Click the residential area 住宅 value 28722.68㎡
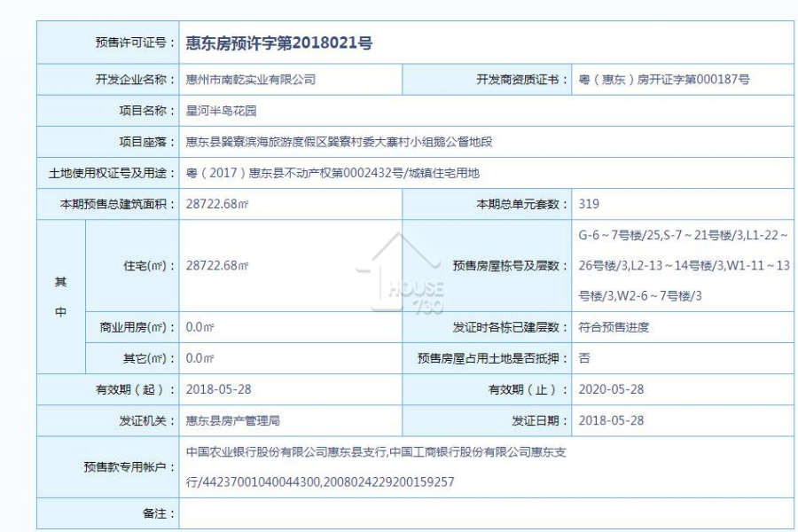The height and width of the screenshot is (532, 798). 217,266
